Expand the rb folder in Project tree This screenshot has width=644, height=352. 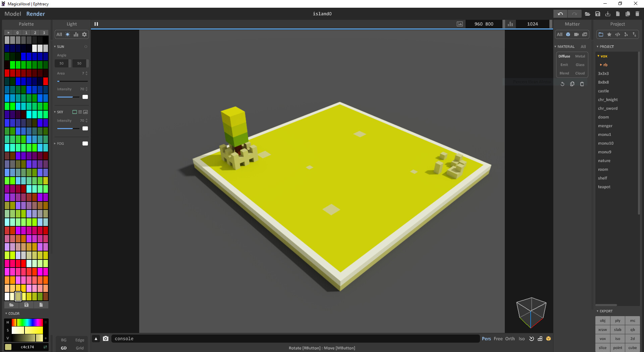[600, 65]
